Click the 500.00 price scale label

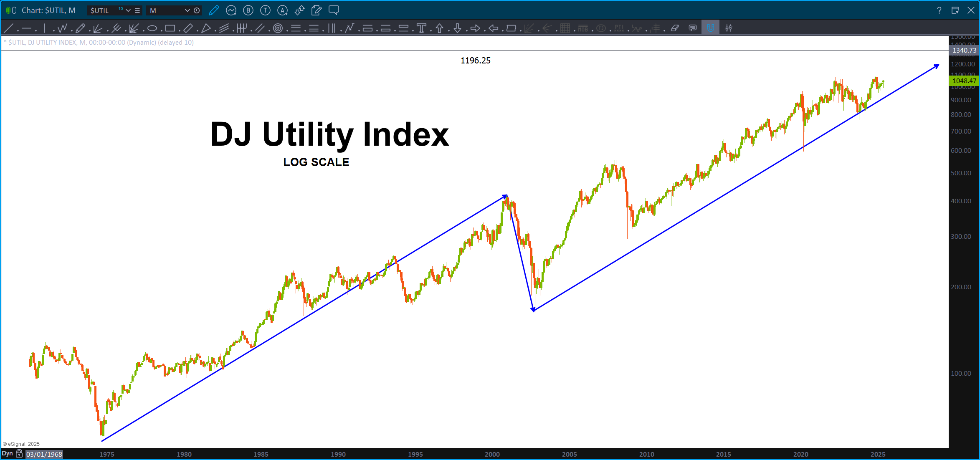[x=961, y=173]
